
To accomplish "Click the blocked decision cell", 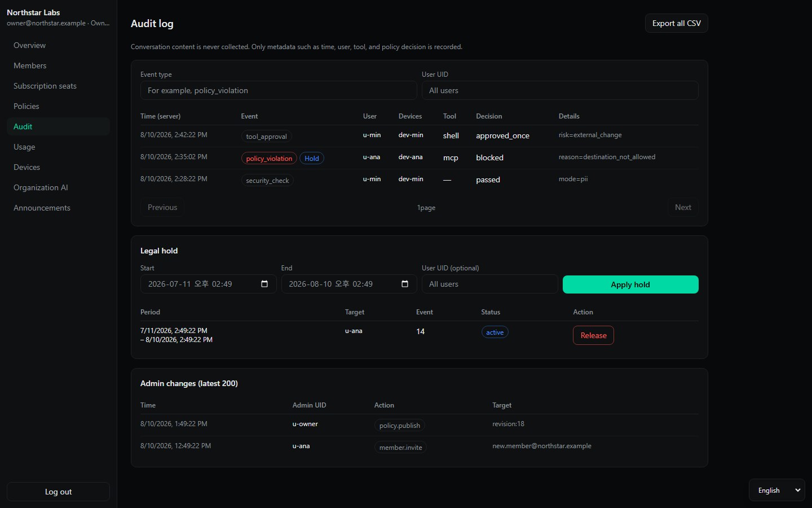I will coord(489,157).
